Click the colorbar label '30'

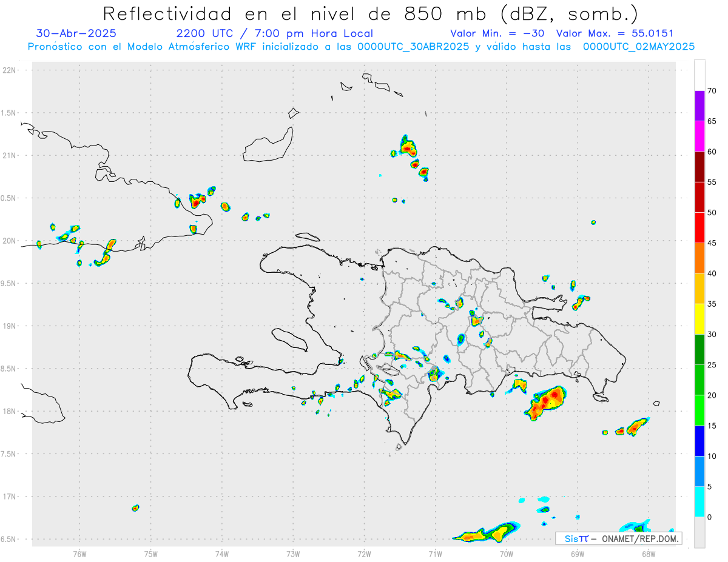coord(712,335)
